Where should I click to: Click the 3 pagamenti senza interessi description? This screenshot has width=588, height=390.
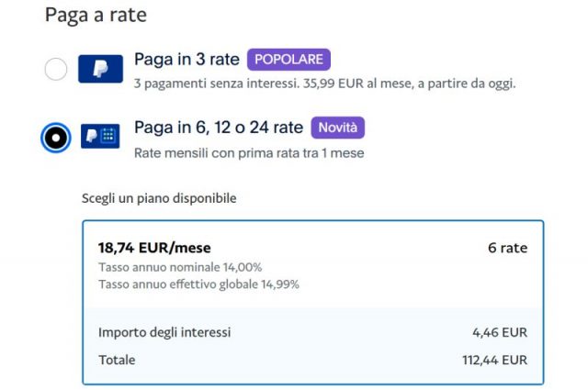click(x=324, y=84)
